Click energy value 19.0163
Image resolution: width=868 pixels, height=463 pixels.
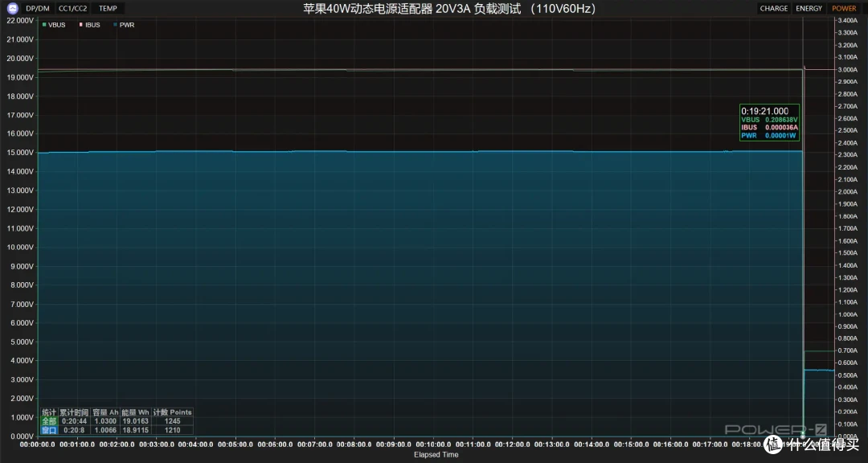[136, 421]
